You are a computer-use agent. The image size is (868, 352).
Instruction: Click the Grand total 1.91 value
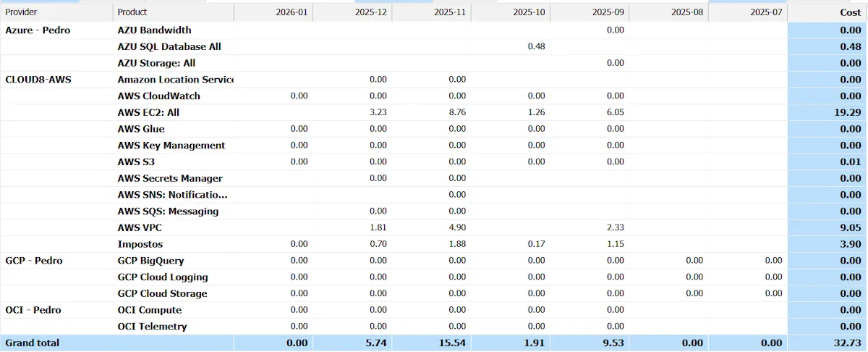pyautogui.click(x=535, y=343)
